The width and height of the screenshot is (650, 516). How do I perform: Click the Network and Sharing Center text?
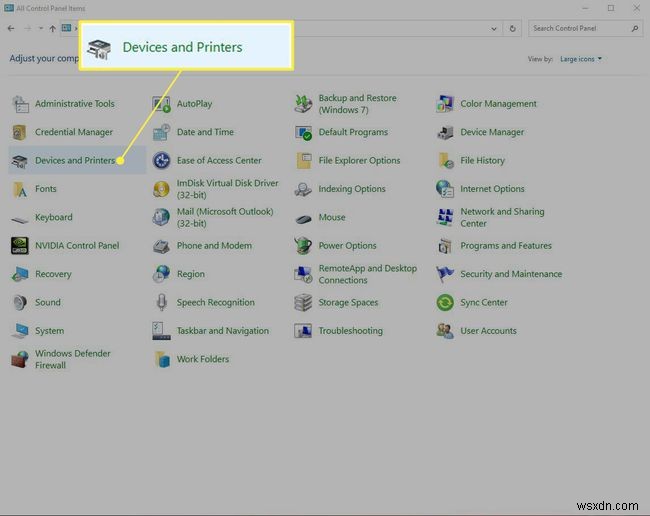(502, 218)
